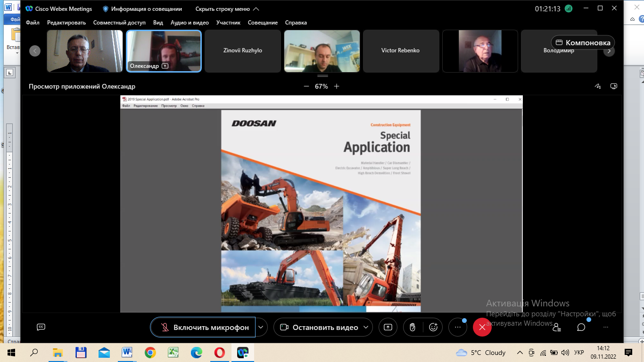
Task: Open the Аудио и видео menu
Action: (190, 23)
